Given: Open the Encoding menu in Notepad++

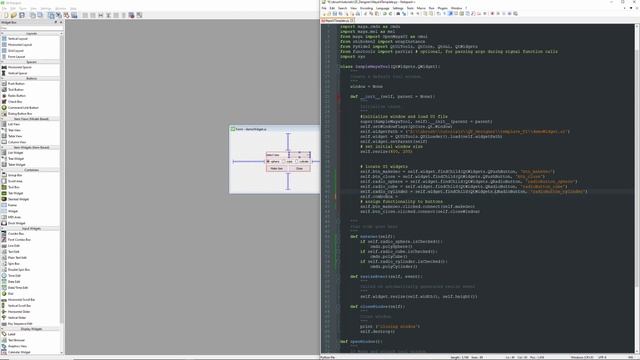Looking at the screenshot, I should [366, 8].
